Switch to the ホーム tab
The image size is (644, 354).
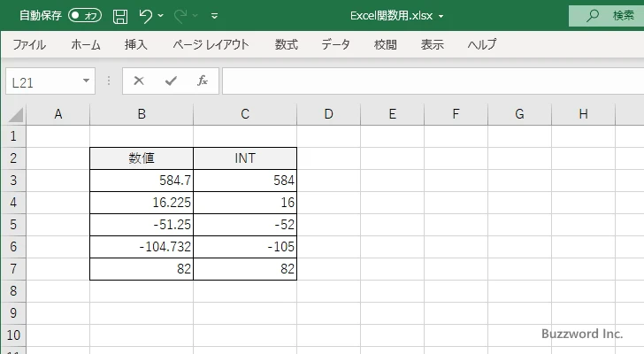click(x=86, y=44)
